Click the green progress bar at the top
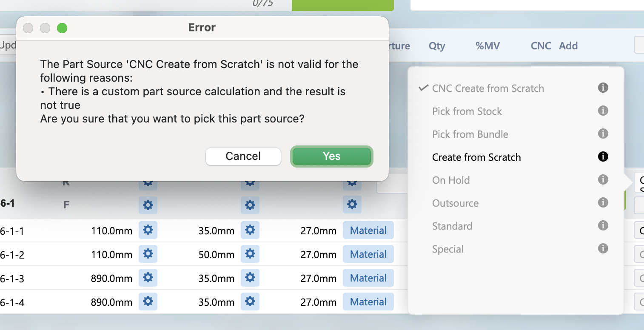Screen dimensions: 644x330 342,5
